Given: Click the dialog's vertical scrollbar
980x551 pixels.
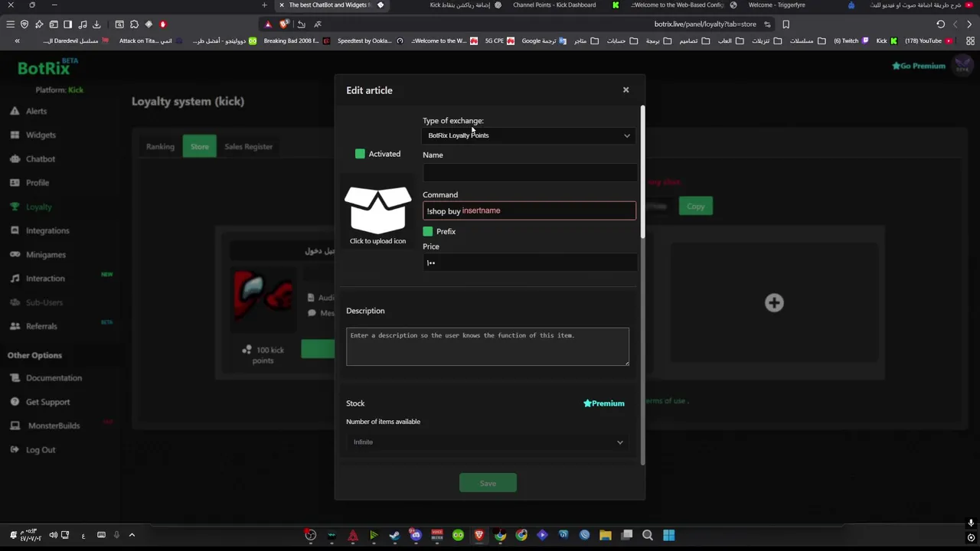Looking at the screenshot, I should point(643,172).
